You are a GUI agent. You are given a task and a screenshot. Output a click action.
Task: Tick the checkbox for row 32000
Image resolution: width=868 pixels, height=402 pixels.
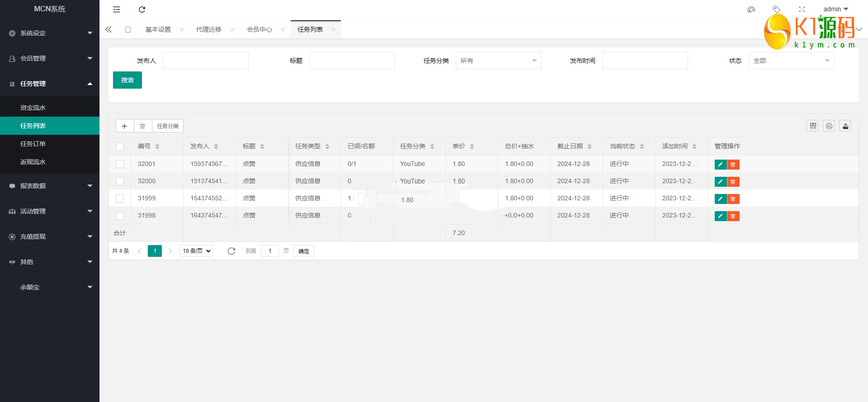click(x=120, y=181)
